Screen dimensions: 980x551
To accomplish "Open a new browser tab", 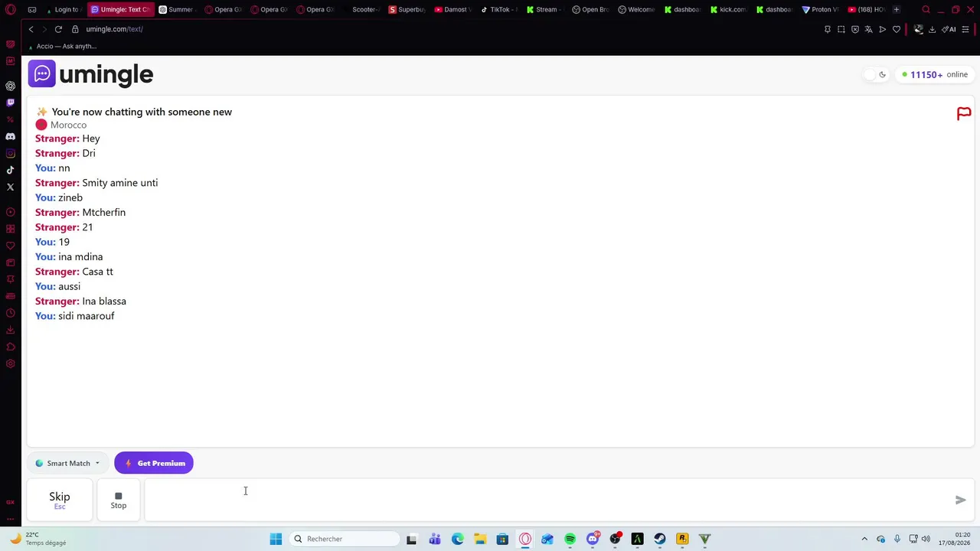I will [x=897, y=10].
